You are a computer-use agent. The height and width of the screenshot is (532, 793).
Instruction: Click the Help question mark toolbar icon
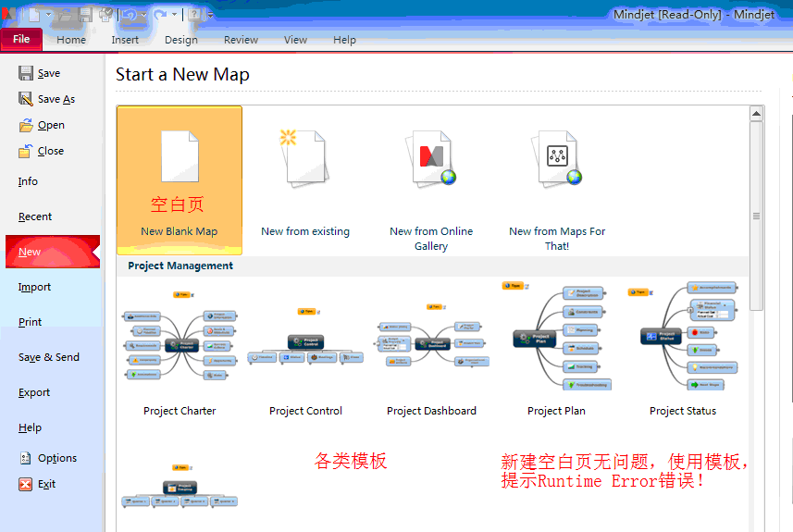(194, 15)
